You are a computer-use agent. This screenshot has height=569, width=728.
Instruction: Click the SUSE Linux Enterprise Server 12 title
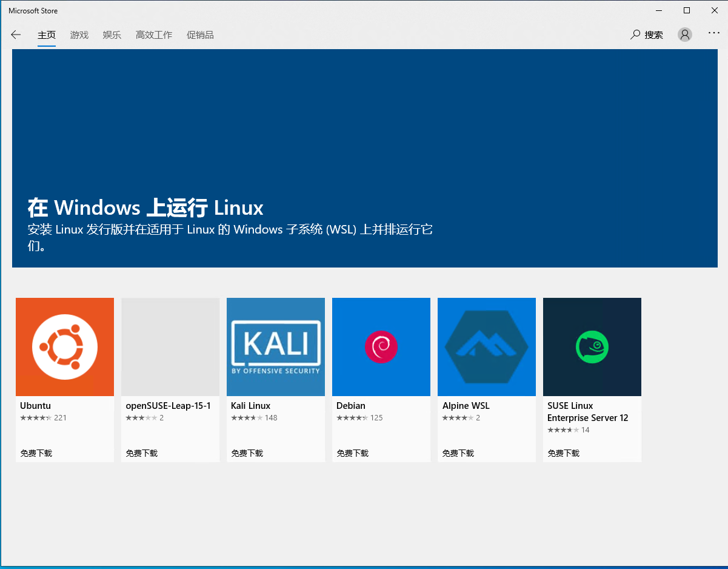[x=587, y=412]
